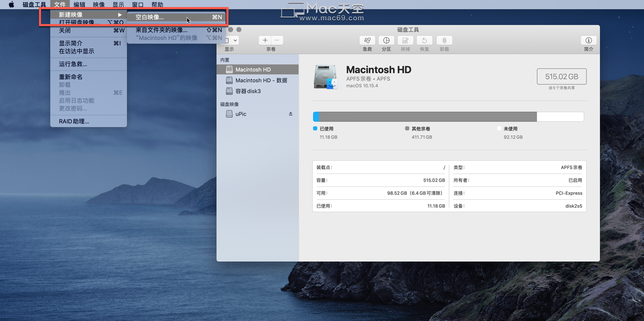Select uPic under 磁盘映像
Screen dimensions: 644x321
[258, 114]
